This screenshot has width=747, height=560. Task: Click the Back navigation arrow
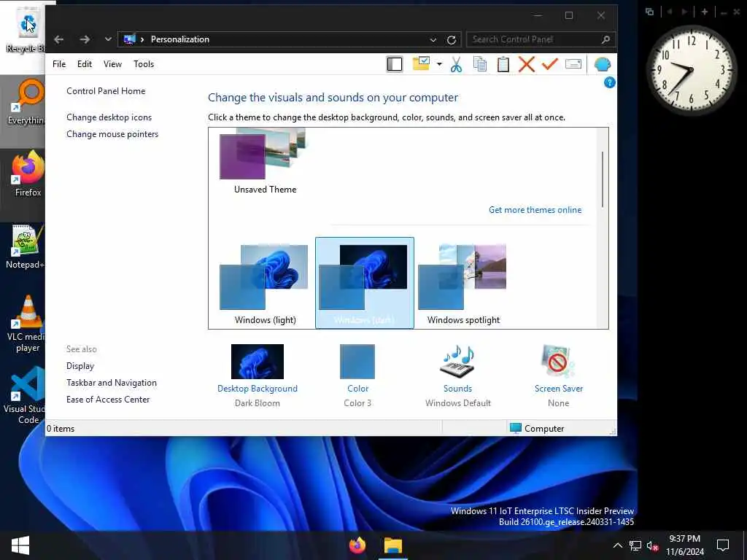click(x=58, y=39)
